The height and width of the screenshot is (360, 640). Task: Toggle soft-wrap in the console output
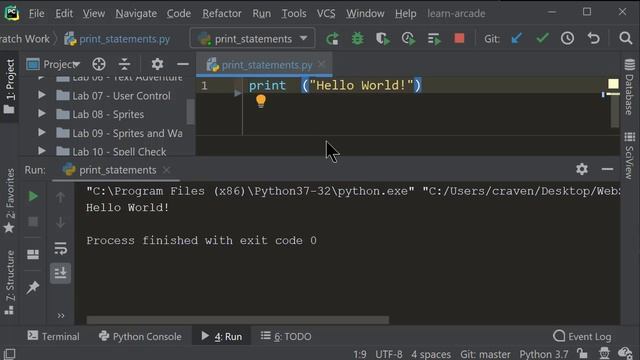[x=60, y=248]
